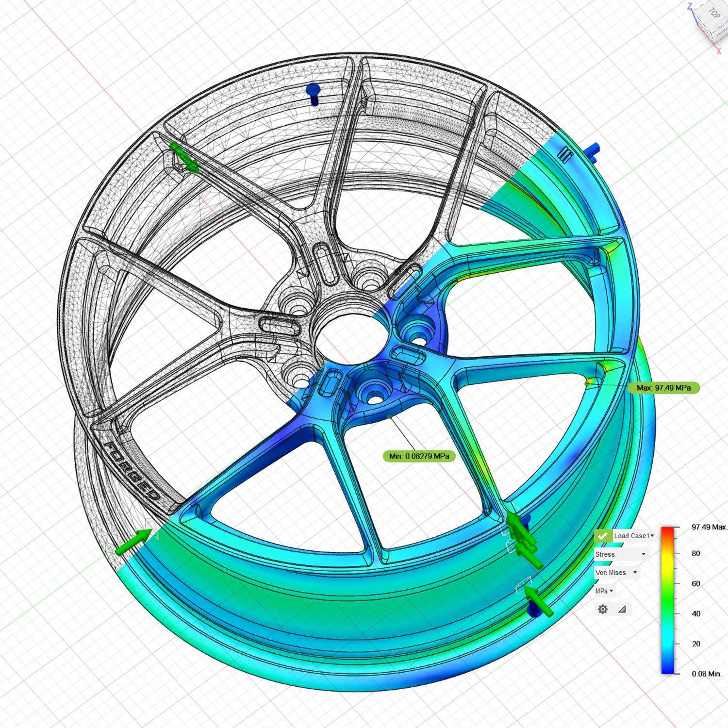
Task: Open the Load Case1 dropdown
Action: tap(633, 536)
